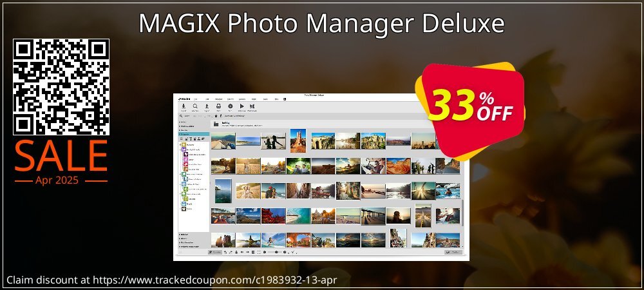The width and height of the screenshot is (644, 290).
Task: Open the dropdown arrow next to checkmark icon
Action: [296, 253]
